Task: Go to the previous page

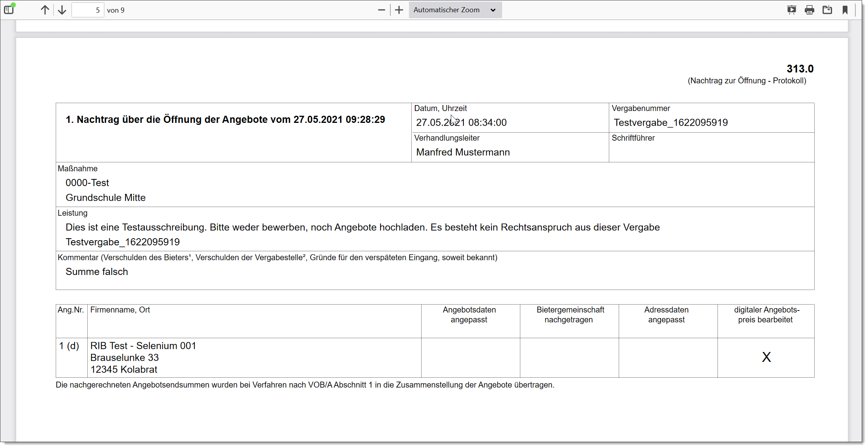Action: click(45, 10)
